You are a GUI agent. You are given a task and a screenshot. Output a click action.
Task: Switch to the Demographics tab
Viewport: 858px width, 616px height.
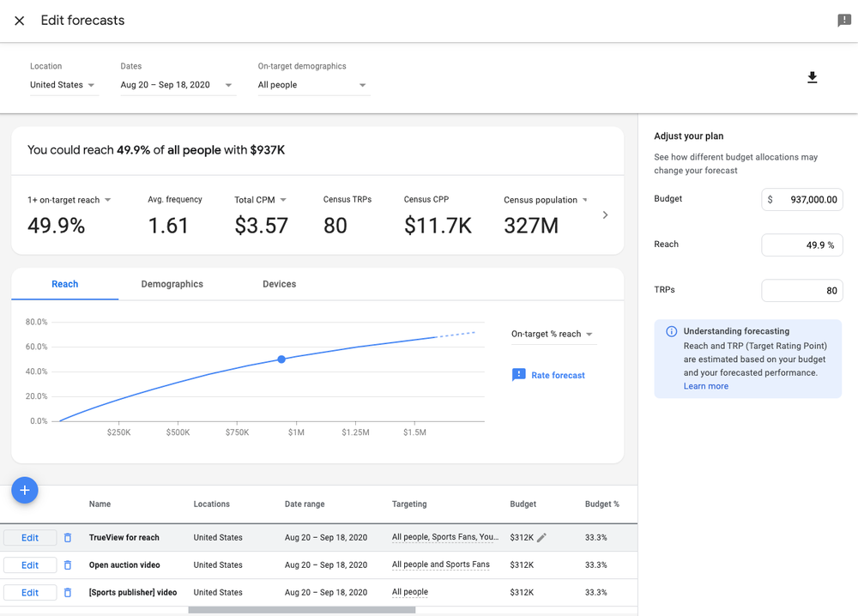(x=172, y=284)
